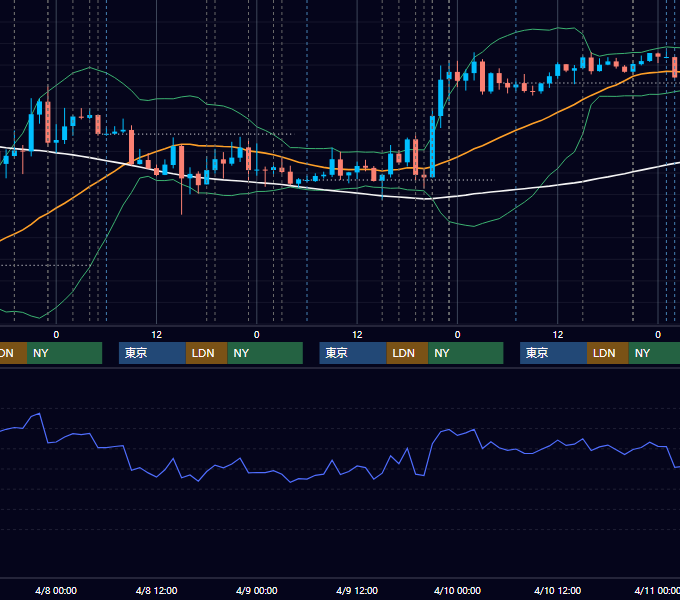The width and height of the screenshot is (680, 600).
Task: Select the NY session block spanning 4/10 00:00
Action: (466, 353)
